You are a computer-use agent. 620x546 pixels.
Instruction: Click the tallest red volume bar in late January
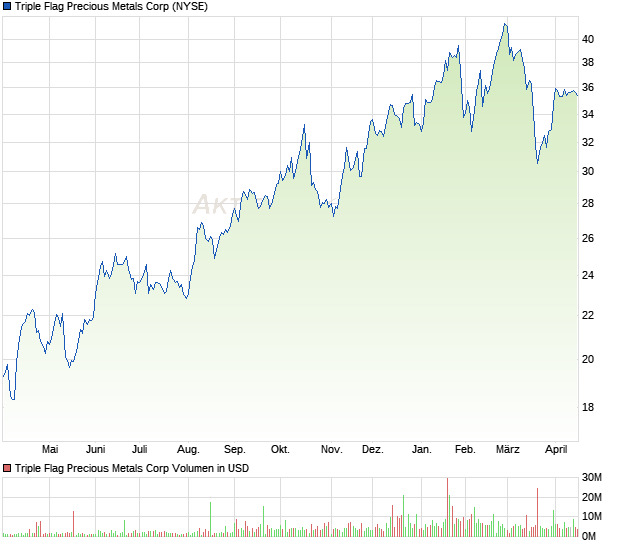coord(447,507)
